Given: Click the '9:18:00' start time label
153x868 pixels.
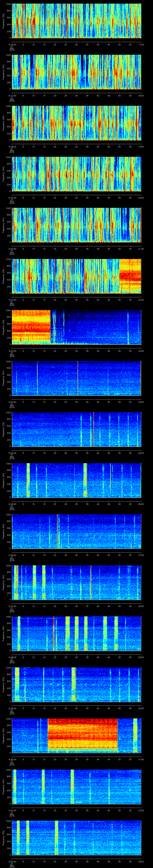Looking at the screenshot, I should coord(12,146).
